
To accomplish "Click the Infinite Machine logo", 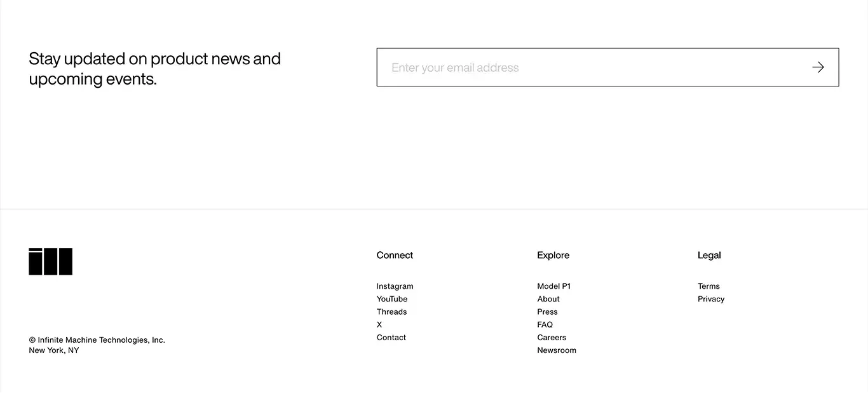I will (51, 261).
